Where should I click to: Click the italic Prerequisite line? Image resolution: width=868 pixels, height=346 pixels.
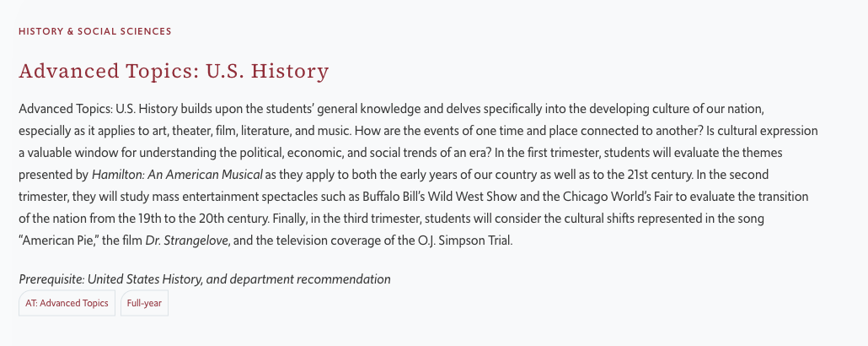click(x=204, y=279)
